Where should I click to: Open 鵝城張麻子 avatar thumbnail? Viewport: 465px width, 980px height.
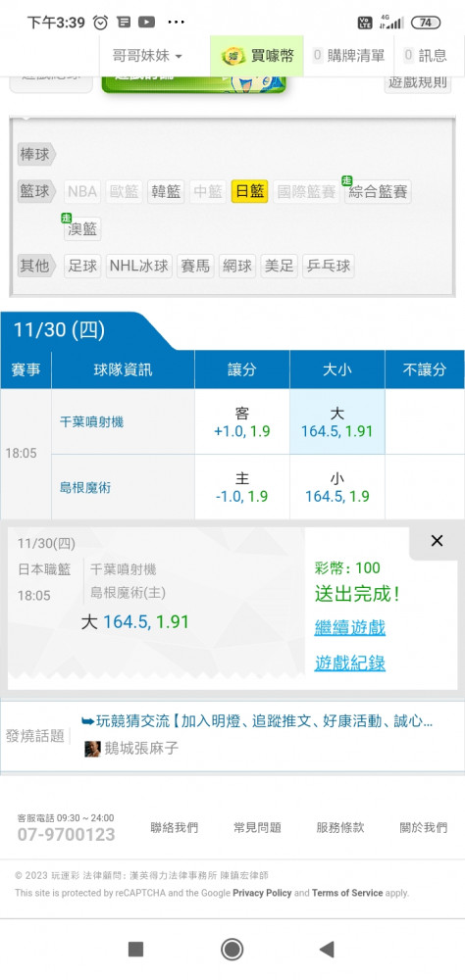[x=92, y=748]
